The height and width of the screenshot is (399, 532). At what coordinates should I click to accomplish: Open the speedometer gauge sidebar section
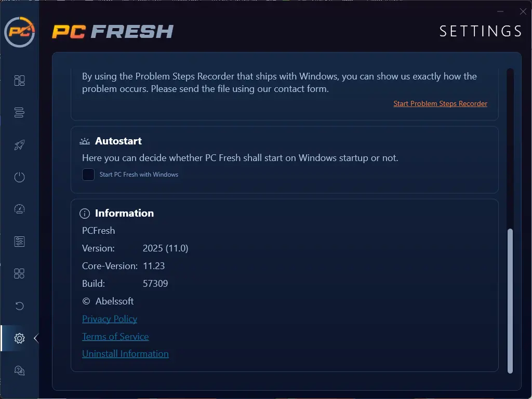19,209
